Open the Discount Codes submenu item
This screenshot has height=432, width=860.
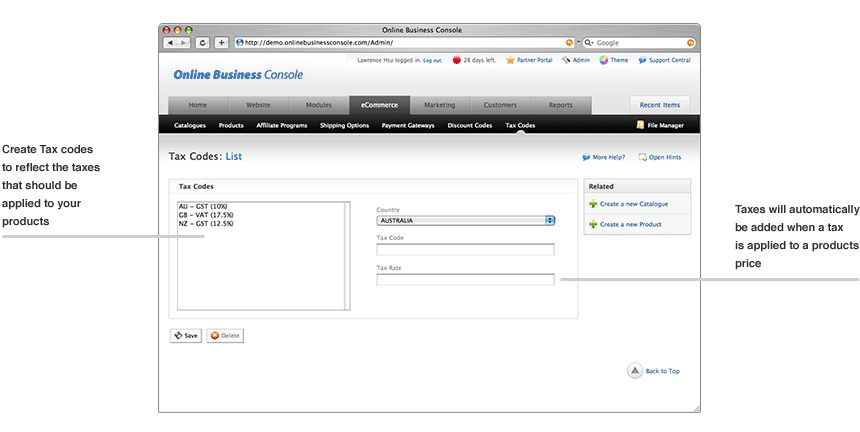tap(469, 126)
